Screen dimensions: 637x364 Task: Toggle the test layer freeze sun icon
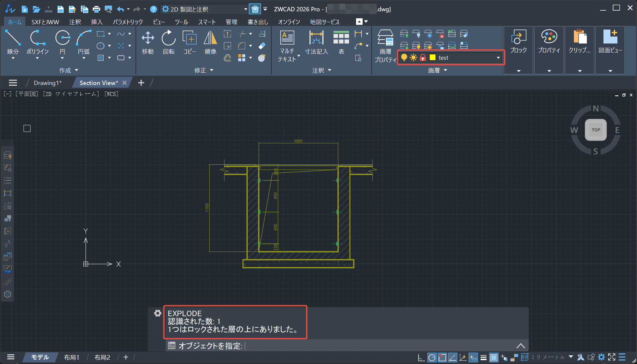413,57
